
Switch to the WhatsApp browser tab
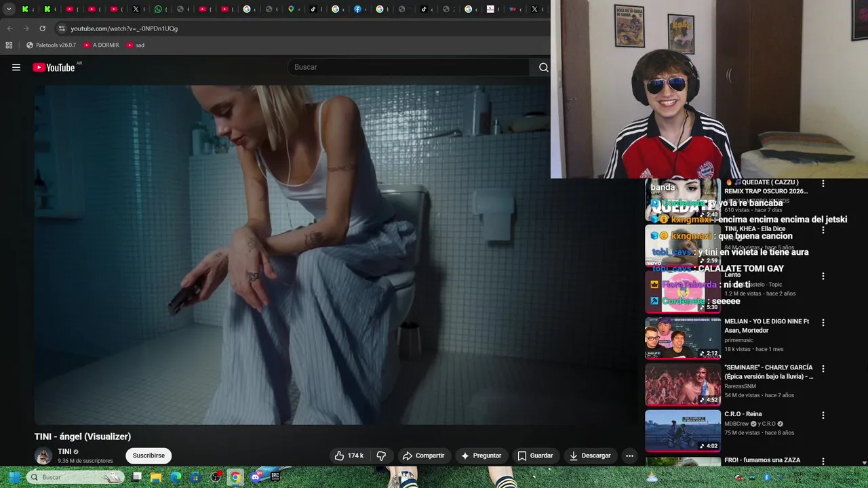click(x=158, y=9)
